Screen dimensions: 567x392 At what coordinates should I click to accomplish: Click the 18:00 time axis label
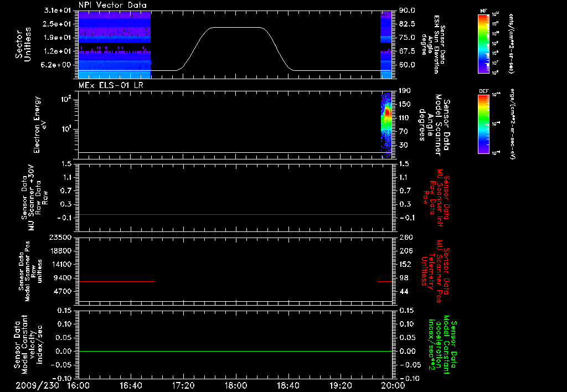(x=236, y=385)
